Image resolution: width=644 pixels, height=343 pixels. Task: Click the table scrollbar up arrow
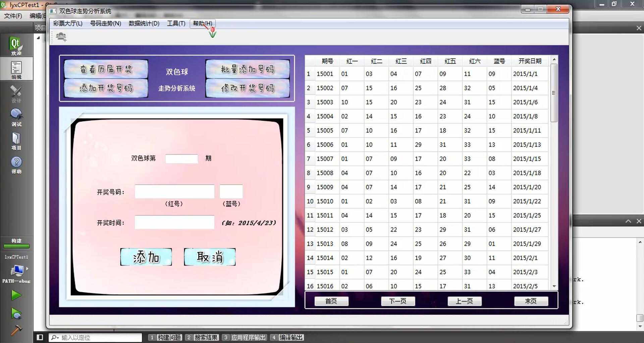pyautogui.click(x=554, y=59)
